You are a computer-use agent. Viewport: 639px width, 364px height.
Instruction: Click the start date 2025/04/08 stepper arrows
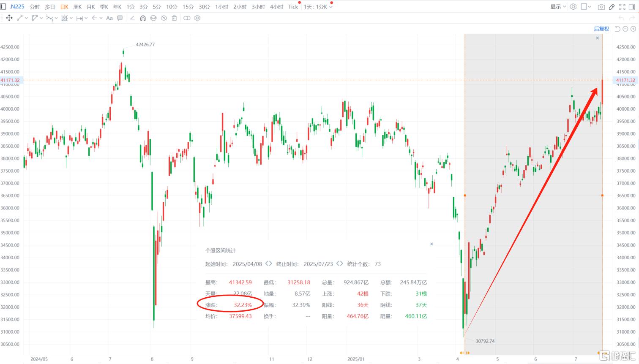click(269, 264)
